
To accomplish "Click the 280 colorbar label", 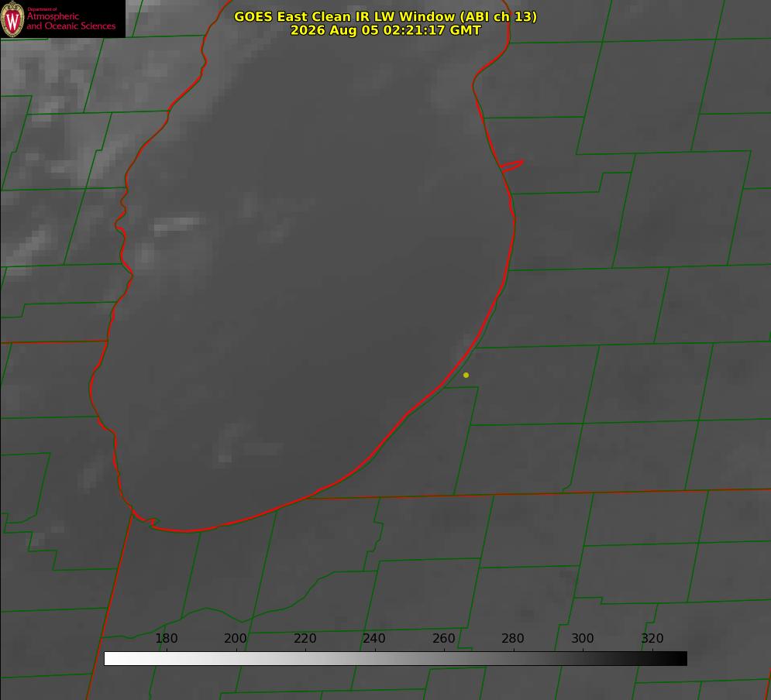I will (x=513, y=638).
